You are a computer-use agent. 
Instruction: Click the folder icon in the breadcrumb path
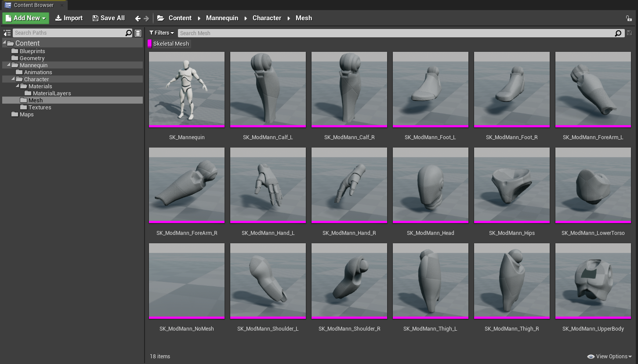pyautogui.click(x=160, y=18)
